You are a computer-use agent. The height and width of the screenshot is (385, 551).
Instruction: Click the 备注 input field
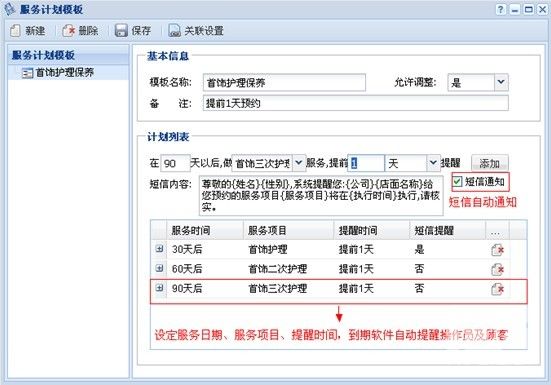tap(356, 103)
